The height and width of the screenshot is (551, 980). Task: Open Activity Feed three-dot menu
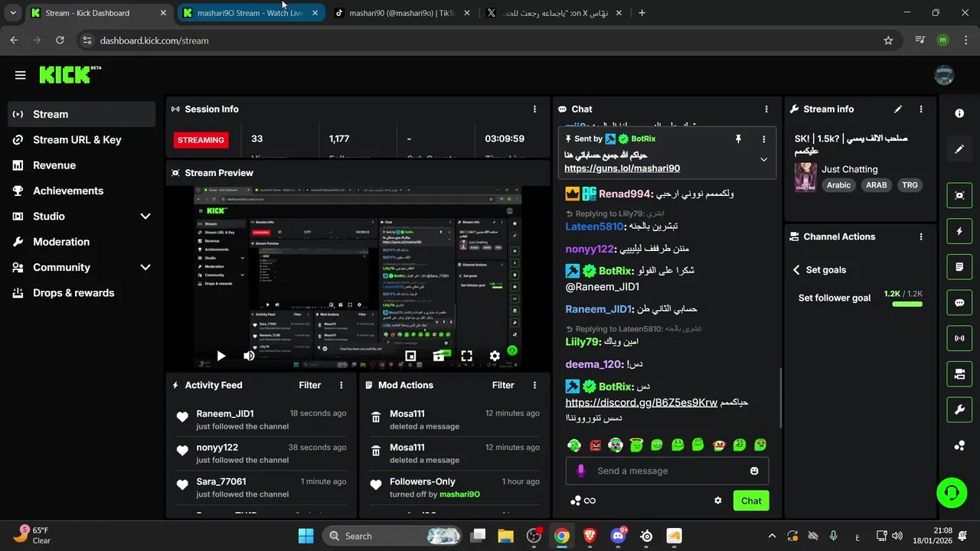click(x=341, y=385)
